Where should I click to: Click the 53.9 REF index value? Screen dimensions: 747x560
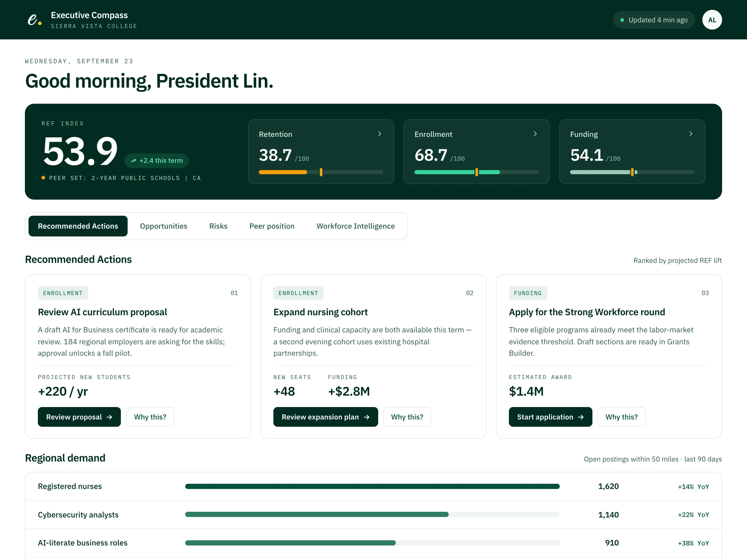click(80, 152)
